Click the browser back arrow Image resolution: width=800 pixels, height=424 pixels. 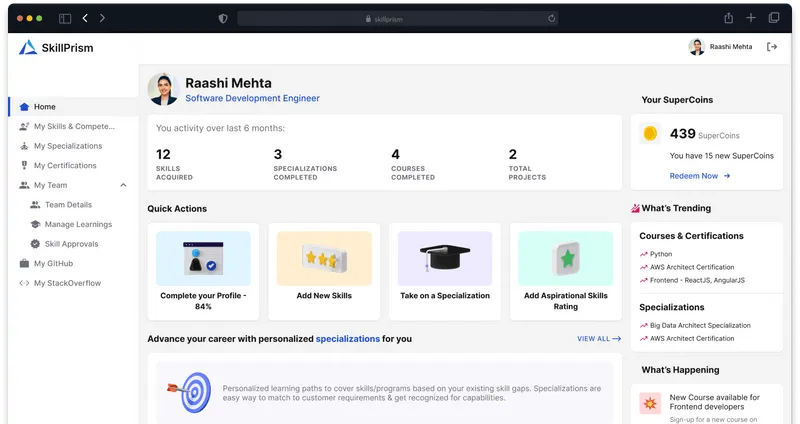click(x=85, y=18)
